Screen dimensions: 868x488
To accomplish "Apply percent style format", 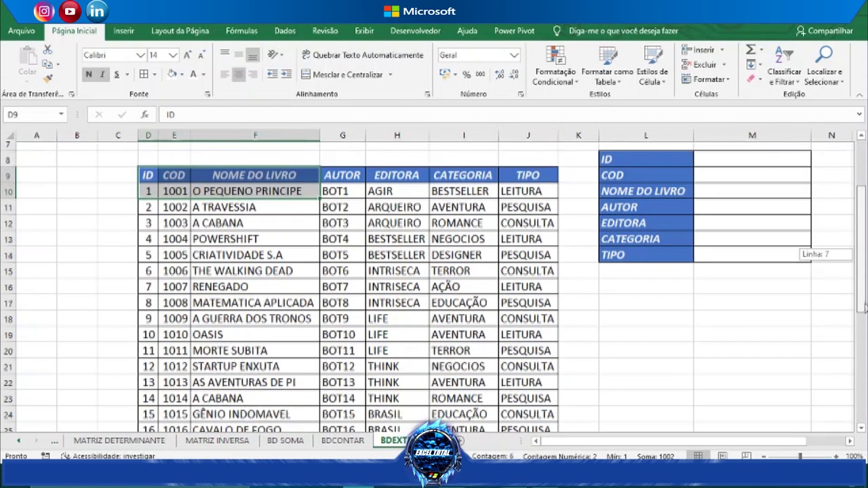I will pos(466,75).
